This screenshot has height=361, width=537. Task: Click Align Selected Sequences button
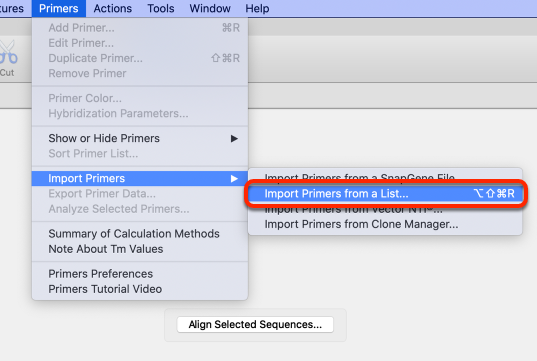(255, 324)
